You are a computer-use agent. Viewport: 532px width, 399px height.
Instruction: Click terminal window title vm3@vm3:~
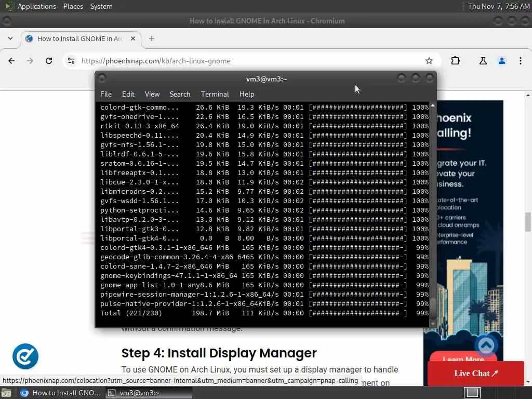click(x=267, y=79)
